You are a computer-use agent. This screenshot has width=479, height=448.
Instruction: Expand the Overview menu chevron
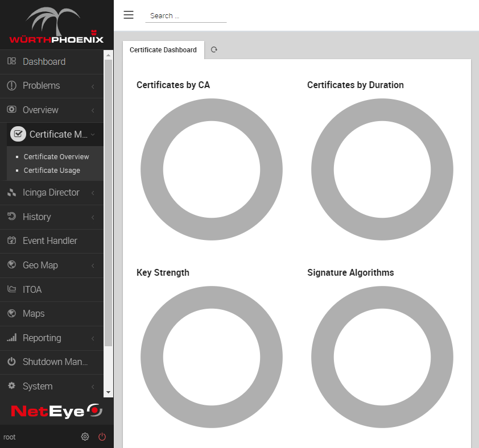[x=93, y=110]
